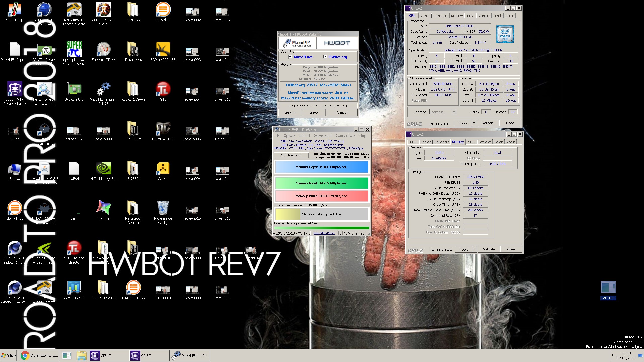
Task: Toggle the HWbot.org submit checkbox
Action: point(325,57)
